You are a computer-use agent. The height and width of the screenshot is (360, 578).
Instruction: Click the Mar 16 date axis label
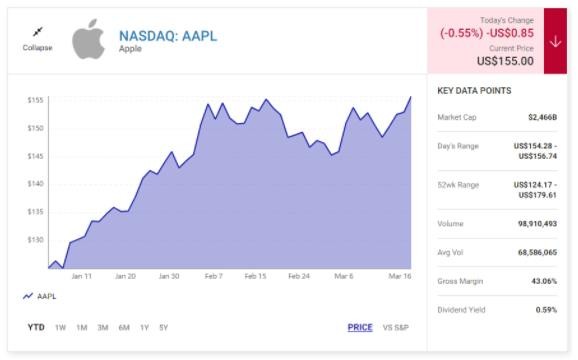(400, 276)
